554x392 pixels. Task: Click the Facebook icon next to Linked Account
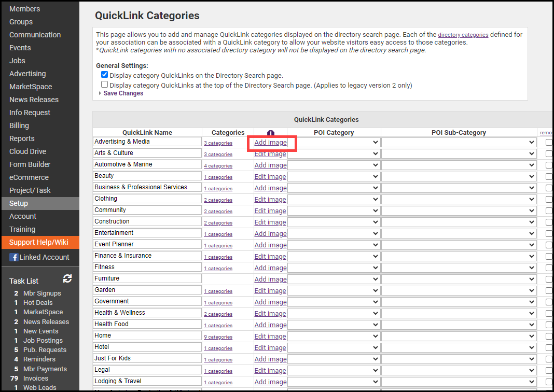[x=14, y=257]
